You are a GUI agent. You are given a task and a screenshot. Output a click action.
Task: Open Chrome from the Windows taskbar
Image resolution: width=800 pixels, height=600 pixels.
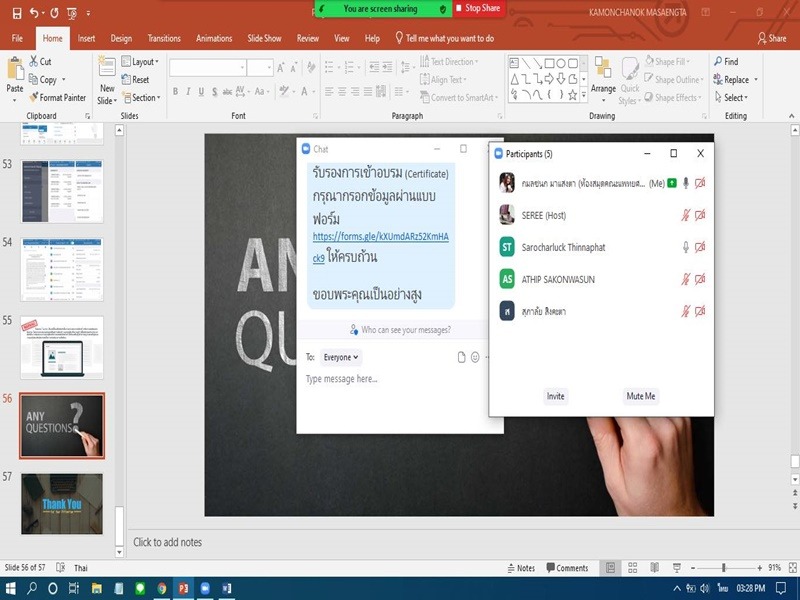(x=161, y=589)
